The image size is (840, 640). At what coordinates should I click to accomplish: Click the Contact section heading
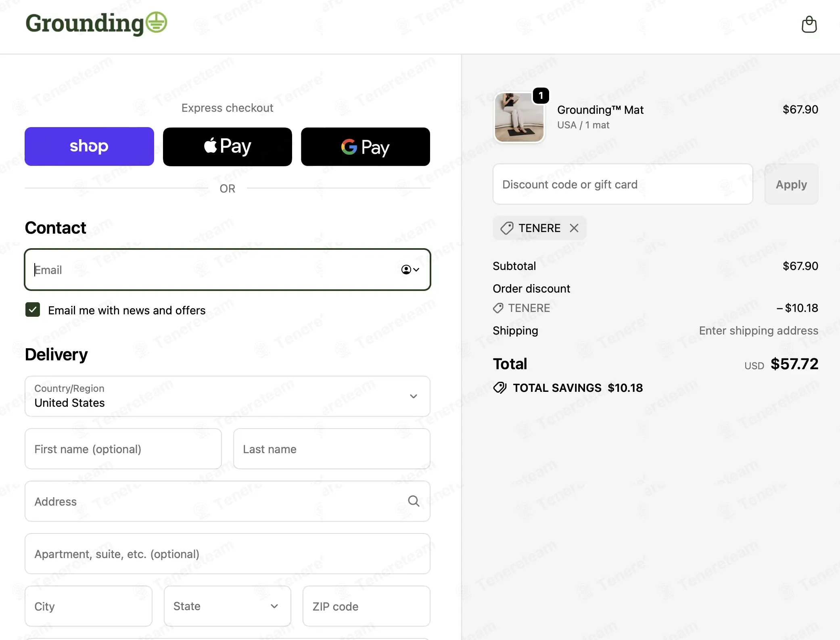[55, 228]
